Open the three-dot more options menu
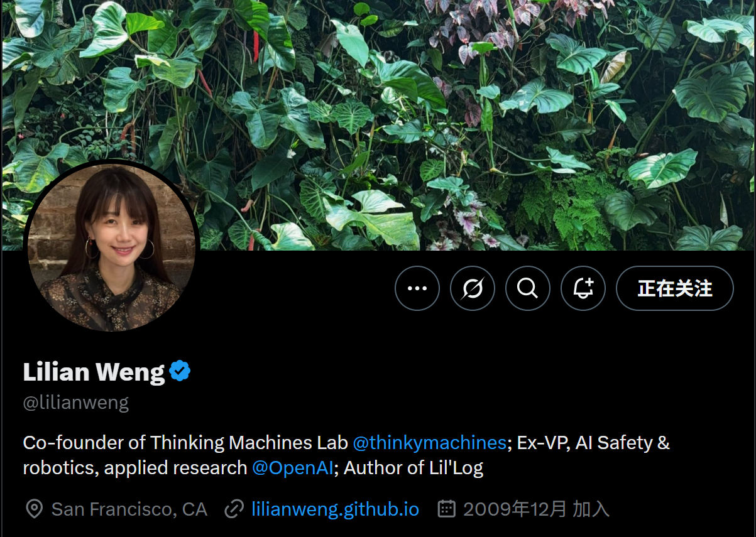Screen dimensions: 756x537 pos(417,288)
